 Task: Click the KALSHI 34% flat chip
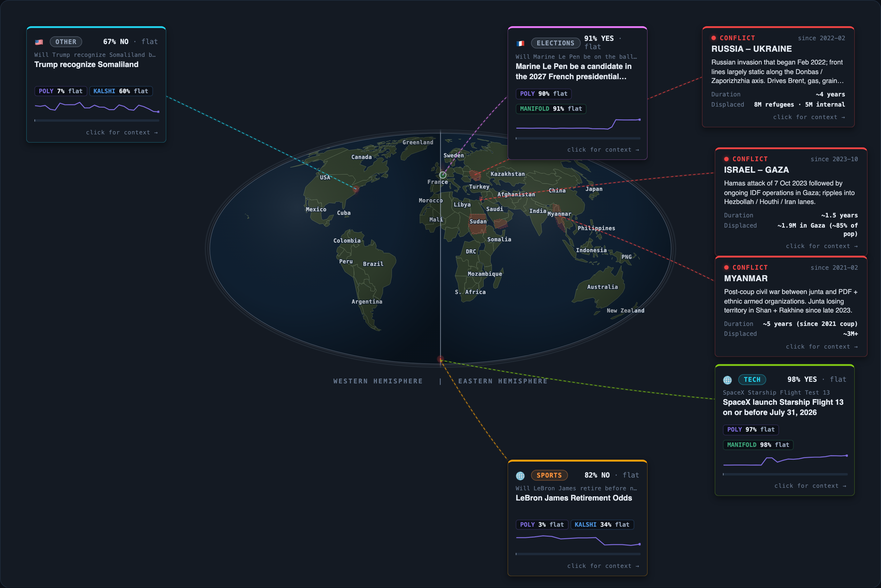tap(602, 524)
